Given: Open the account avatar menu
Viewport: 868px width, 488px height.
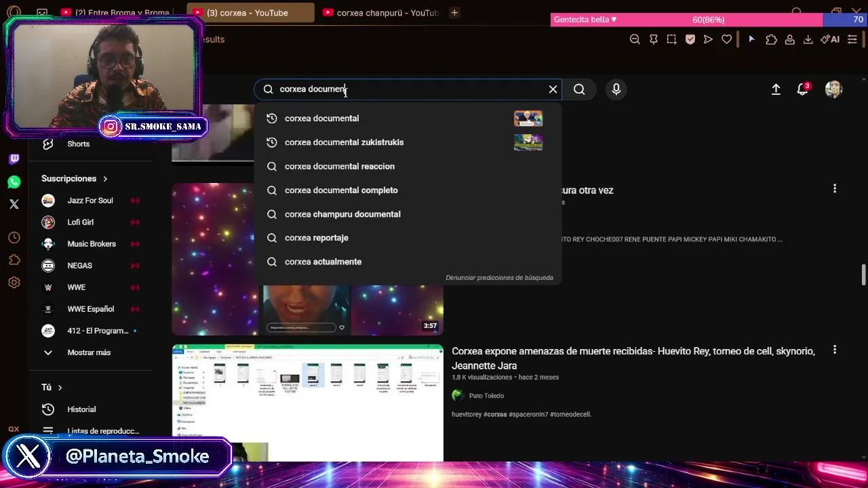Looking at the screenshot, I should pos(833,89).
